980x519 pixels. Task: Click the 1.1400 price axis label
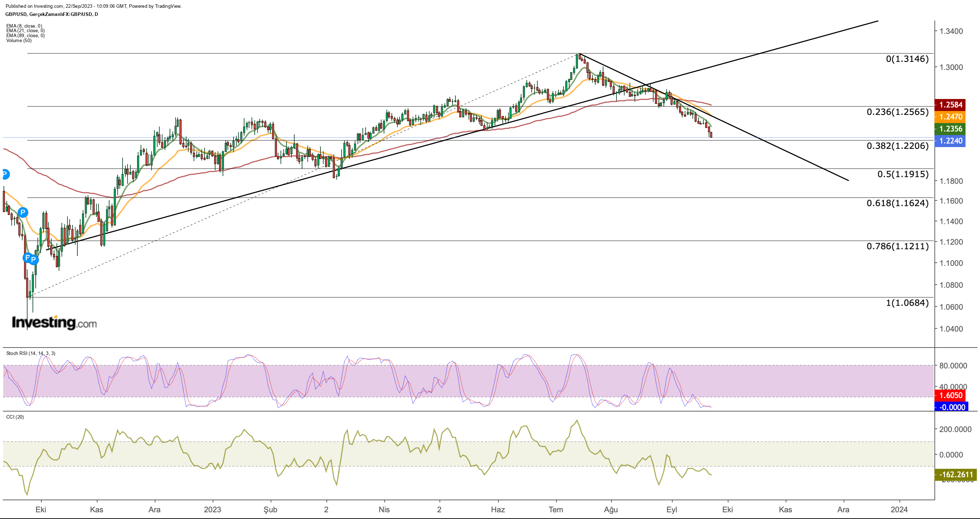tap(951, 222)
